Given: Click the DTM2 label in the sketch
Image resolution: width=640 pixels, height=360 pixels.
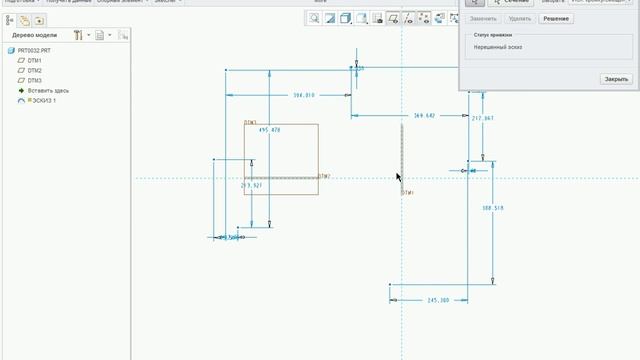Looking at the screenshot, I should point(324,176).
